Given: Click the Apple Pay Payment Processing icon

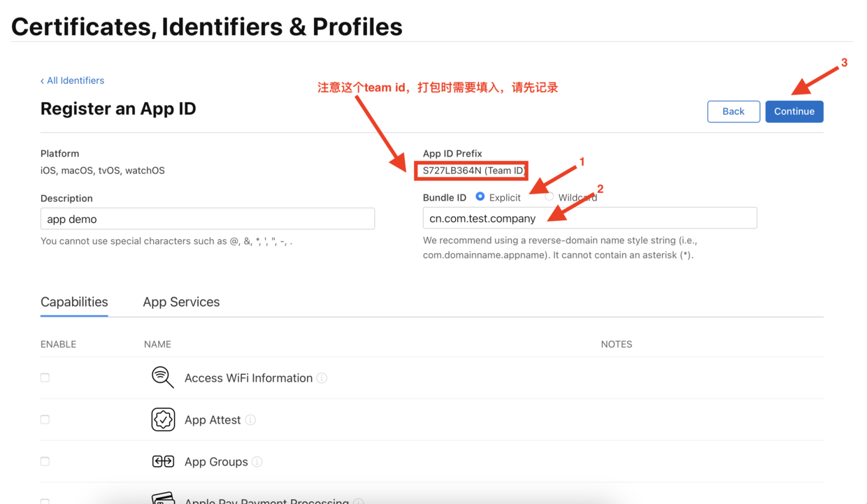Looking at the screenshot, I should pos(163,498).
